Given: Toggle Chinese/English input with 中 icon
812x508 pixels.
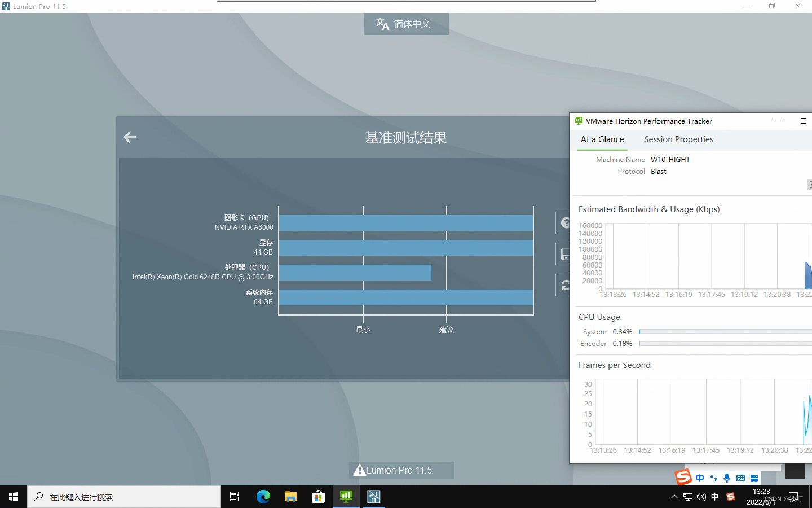Looking at the screenshot, I should click(x=700, y=478).
